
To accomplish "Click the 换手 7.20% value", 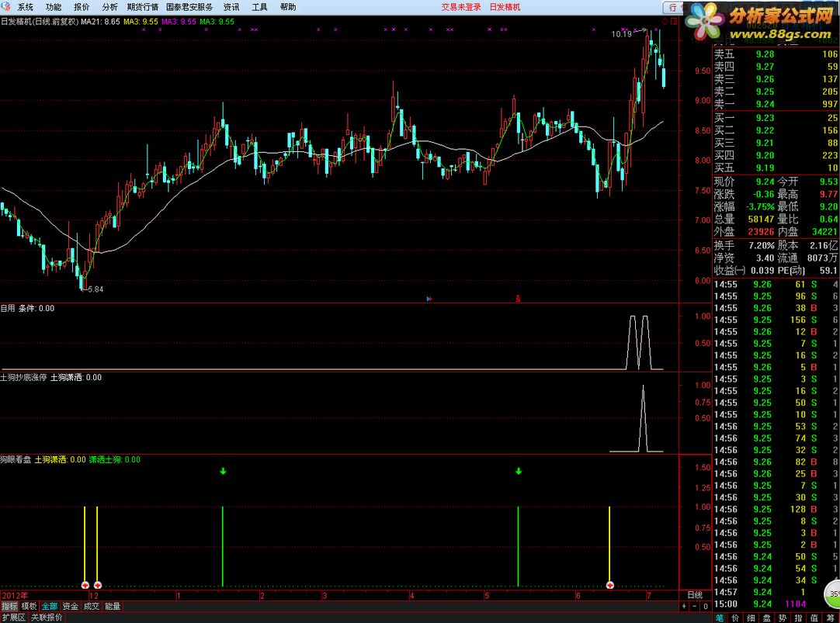I will point(762,245).
